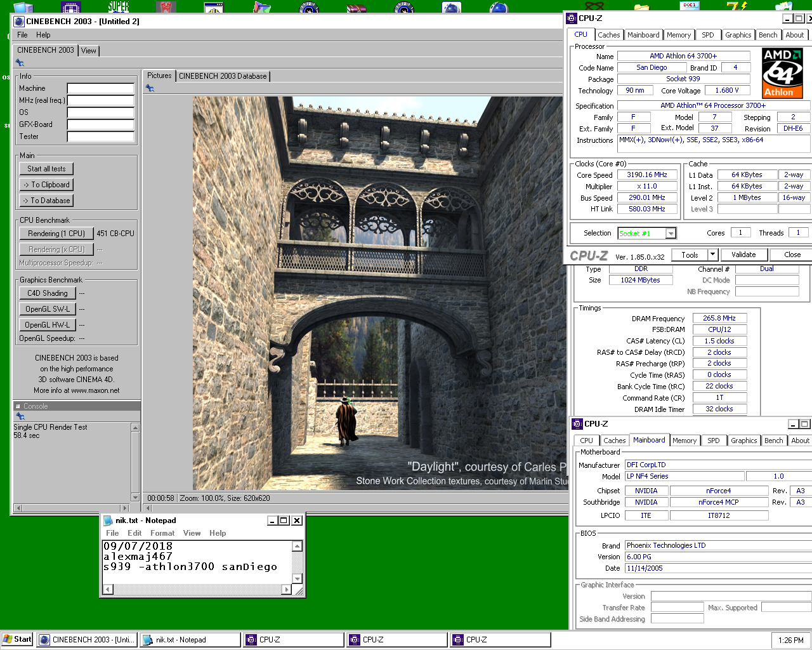Image resolution: width=812 pixels, height=650 pixels.
Task: Click the pin icon in the Console panel
Action: [x=20, y=416]
